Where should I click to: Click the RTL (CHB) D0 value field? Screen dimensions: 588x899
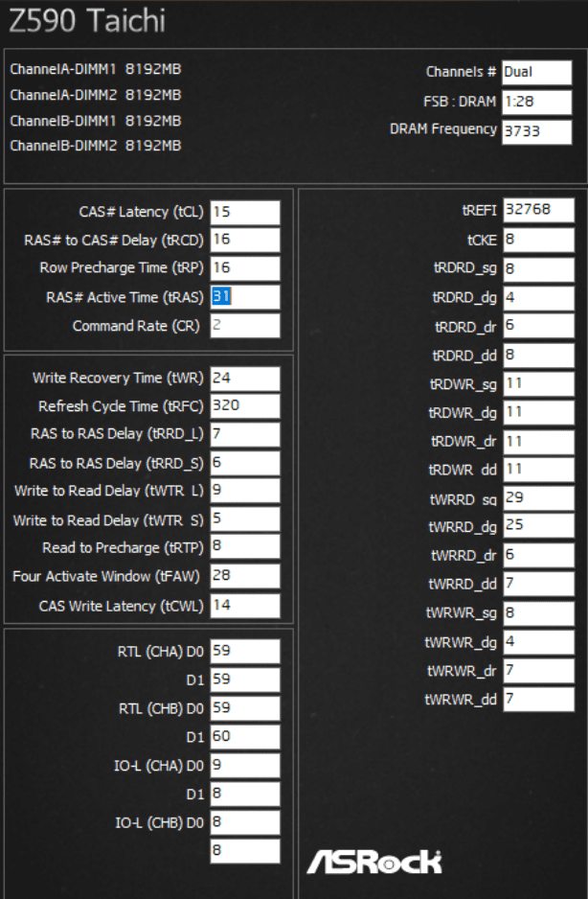[245, 708]
